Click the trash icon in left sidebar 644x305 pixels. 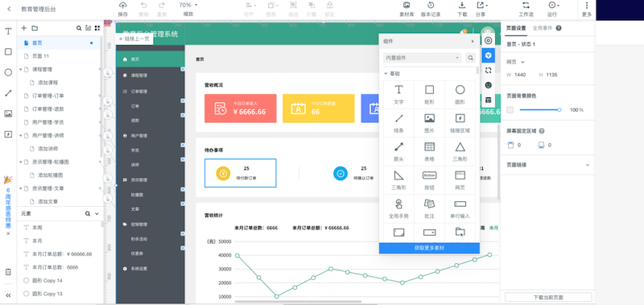[8, 272]
